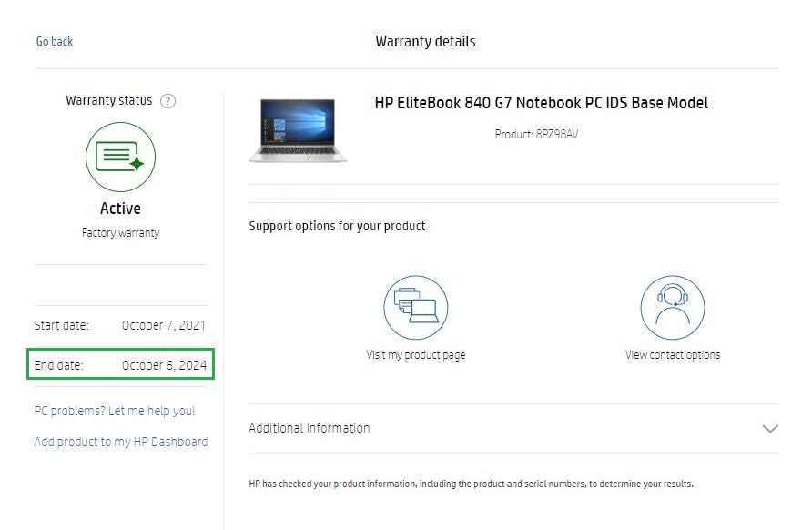Click the Factory warranty label
Viewport: 812px width, 530px height.
[120, 233]
